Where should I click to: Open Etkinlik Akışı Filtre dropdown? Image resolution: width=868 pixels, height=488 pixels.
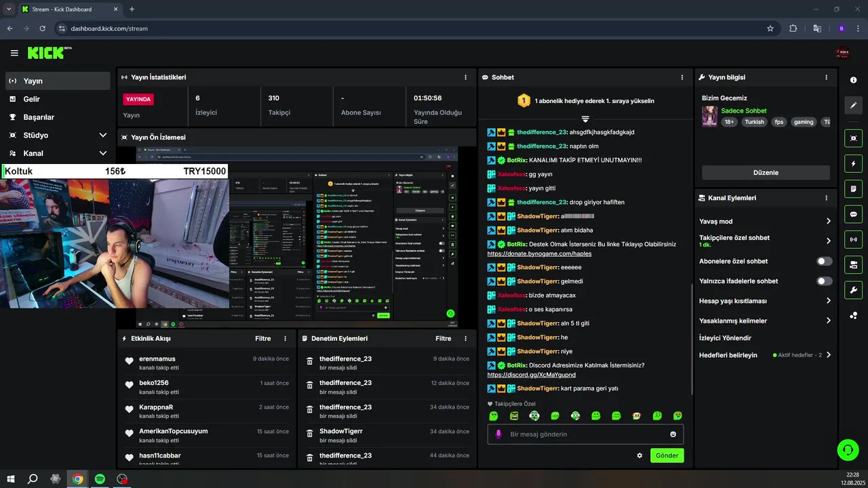[x=262, y=338]
